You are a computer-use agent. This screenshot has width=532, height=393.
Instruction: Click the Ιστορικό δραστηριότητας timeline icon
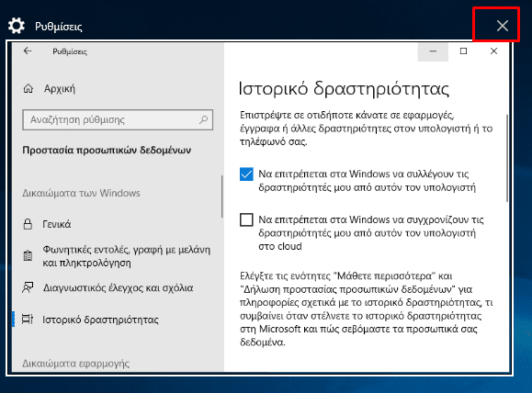click(28, 320)
